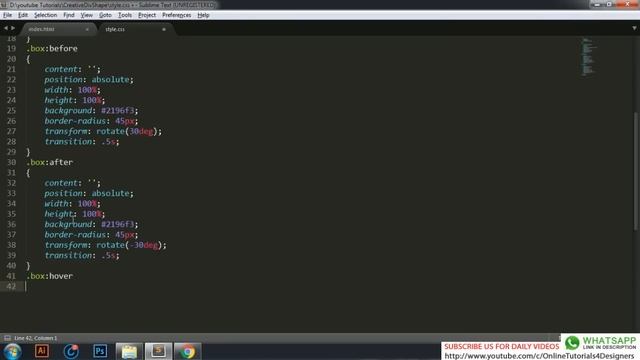Open Google Chrome from the taskbar
Viewport: 640px width, 360px height.
point(187,351)
